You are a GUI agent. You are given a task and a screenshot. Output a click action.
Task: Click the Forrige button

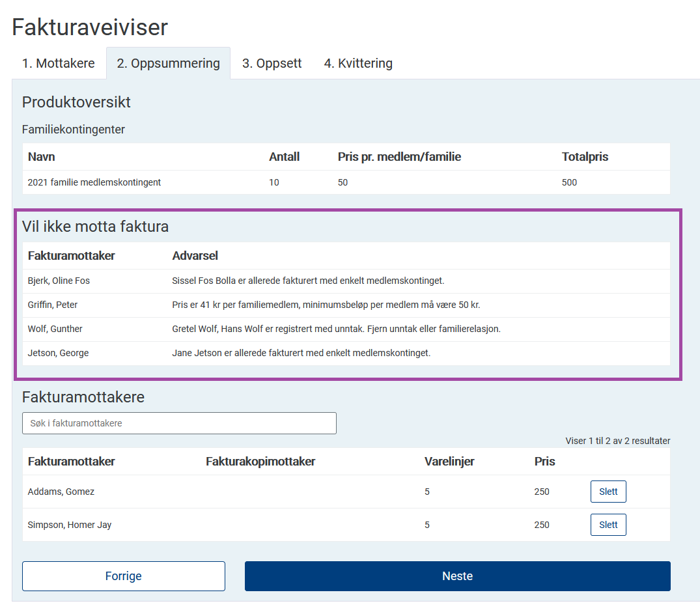click(124, 576)
